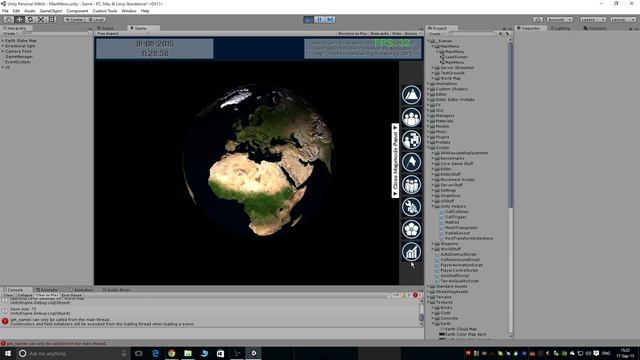Click the bar chart statistics mapmode icon

(411, 251)
